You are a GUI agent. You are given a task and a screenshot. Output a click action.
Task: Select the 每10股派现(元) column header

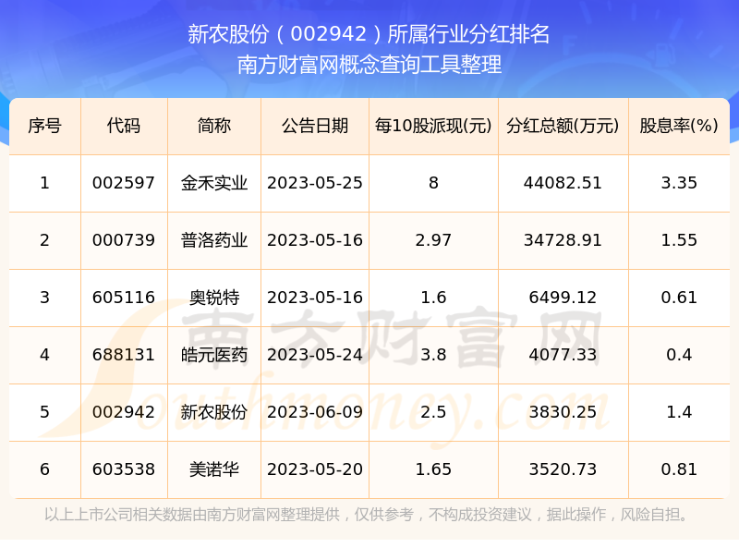pos(433,126)
